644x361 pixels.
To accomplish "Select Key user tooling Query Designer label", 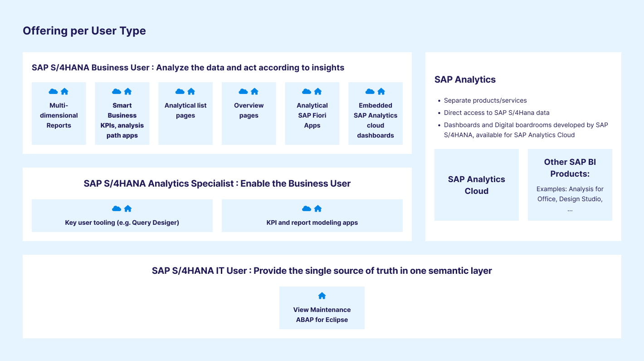I will [x=122, y=223].
